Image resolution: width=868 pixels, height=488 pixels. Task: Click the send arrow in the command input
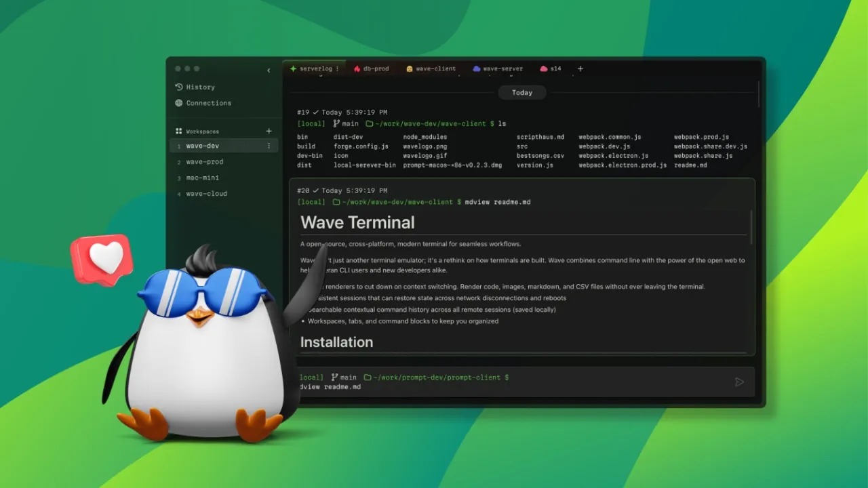739,382
